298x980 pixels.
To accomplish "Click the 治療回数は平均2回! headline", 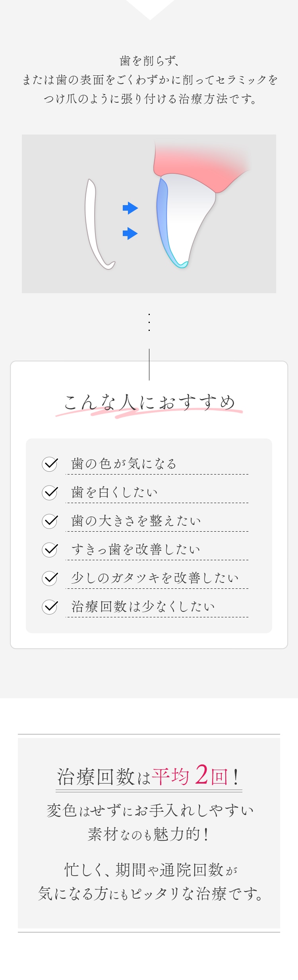I will pyautogui.click(x=149, y=776).
